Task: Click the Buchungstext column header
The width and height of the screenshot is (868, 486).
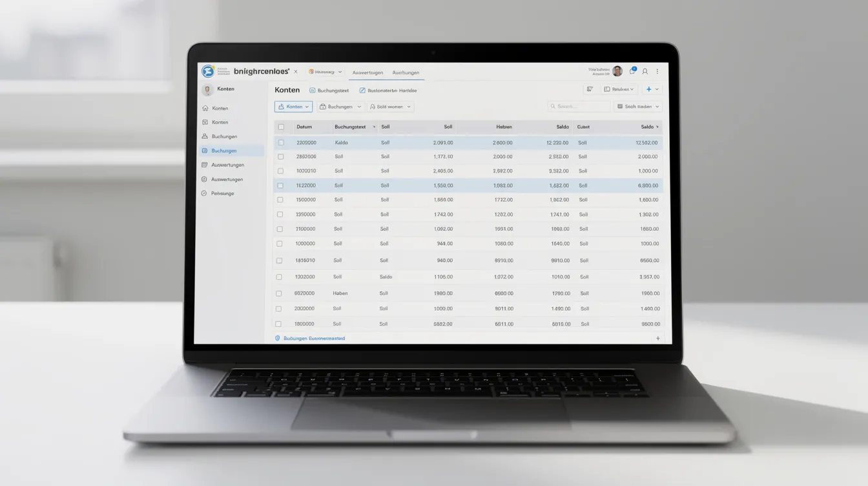Action: (x=350, y=127)
